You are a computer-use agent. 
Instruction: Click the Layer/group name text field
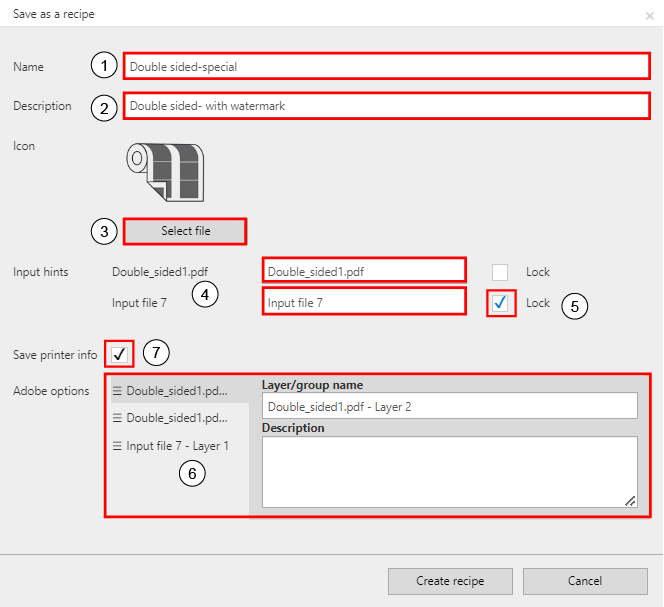pyautogui.click(x=449, y=405)
